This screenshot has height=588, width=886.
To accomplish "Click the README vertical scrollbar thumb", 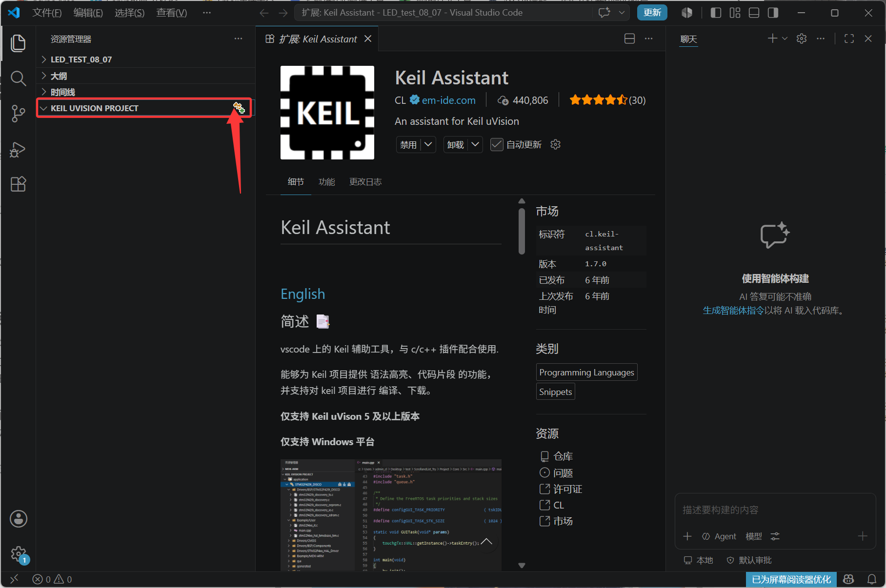I will click(x=522, y=231).
